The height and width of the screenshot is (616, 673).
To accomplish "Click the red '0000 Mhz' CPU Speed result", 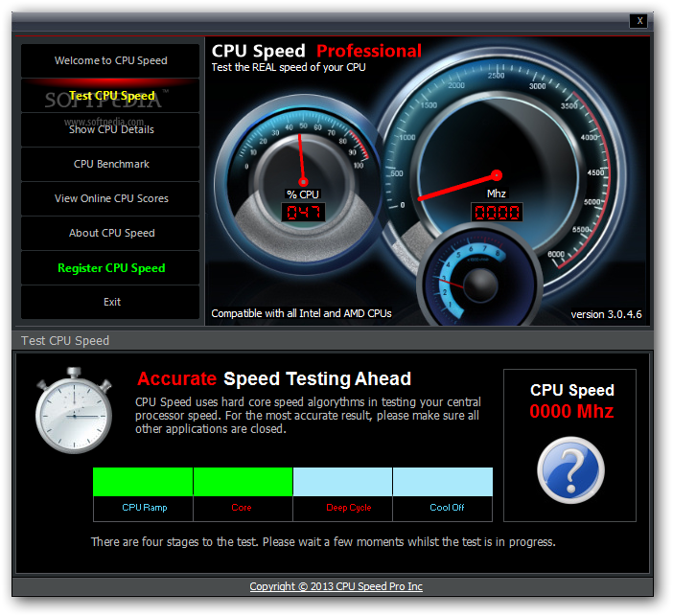I will (x=571, y=411).
